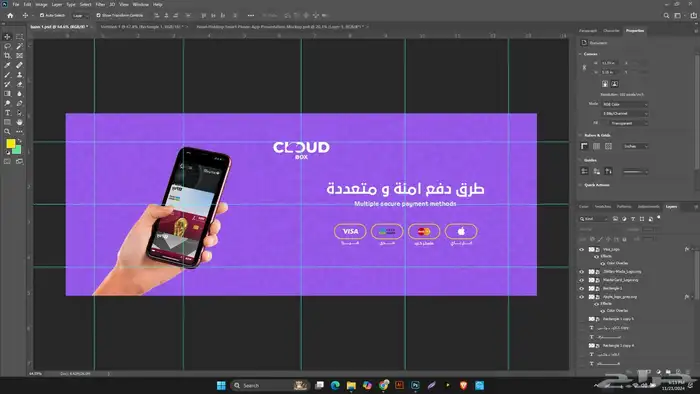
Task: Show the Rectangle 1 copy 5 layer
Action: click(x=582, y=319)
